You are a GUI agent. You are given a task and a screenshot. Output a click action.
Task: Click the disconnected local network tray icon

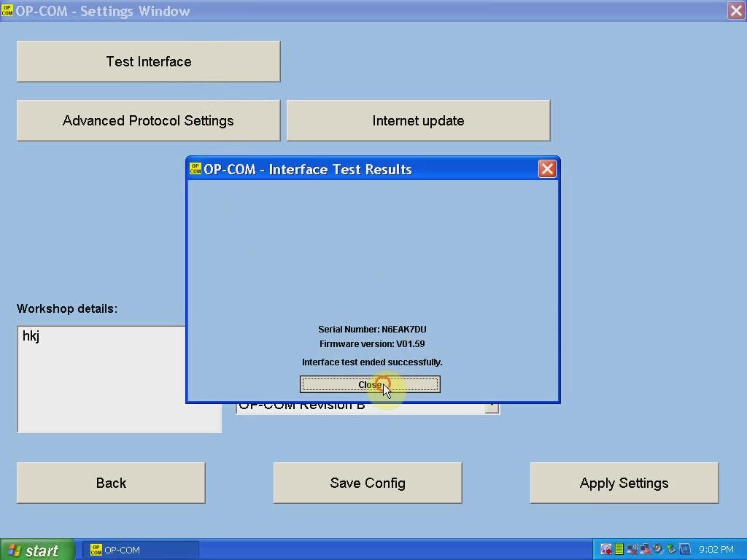(x=646, y=550)
